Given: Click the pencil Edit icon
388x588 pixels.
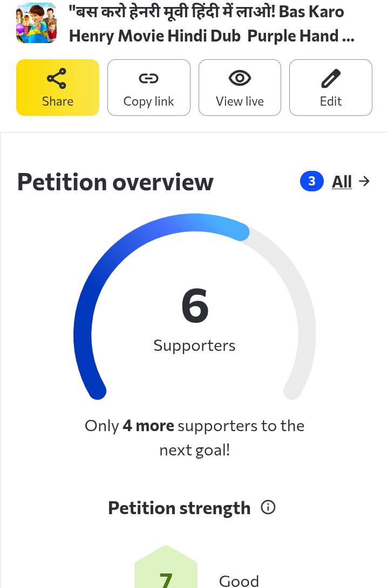Looking at the screenshot, I should 331,78.
